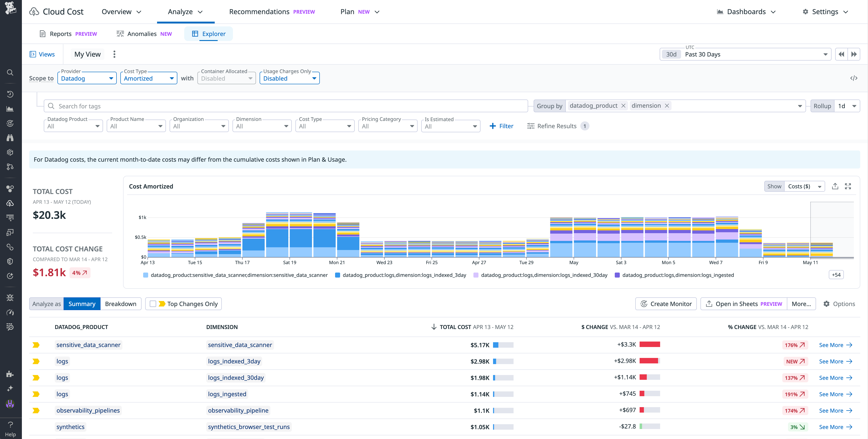
Task: Open the code embed icon beside the scope bar
Action: (x=854, y=78)
